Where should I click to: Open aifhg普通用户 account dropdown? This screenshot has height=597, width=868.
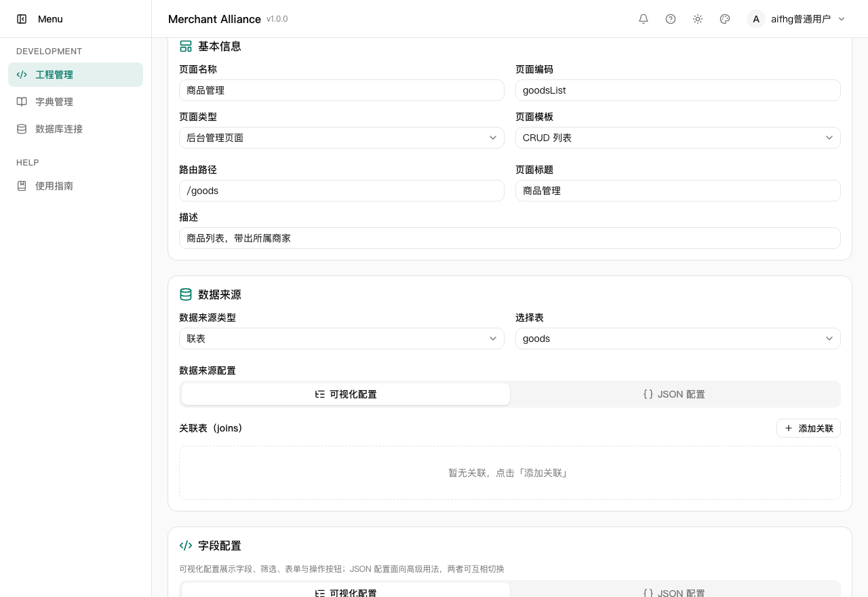(797, 19)
